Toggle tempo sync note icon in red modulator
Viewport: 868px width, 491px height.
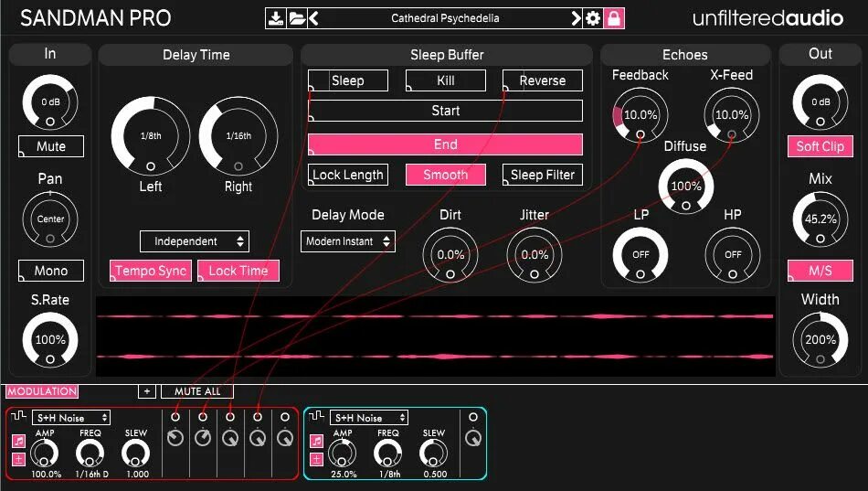point(19,441)
